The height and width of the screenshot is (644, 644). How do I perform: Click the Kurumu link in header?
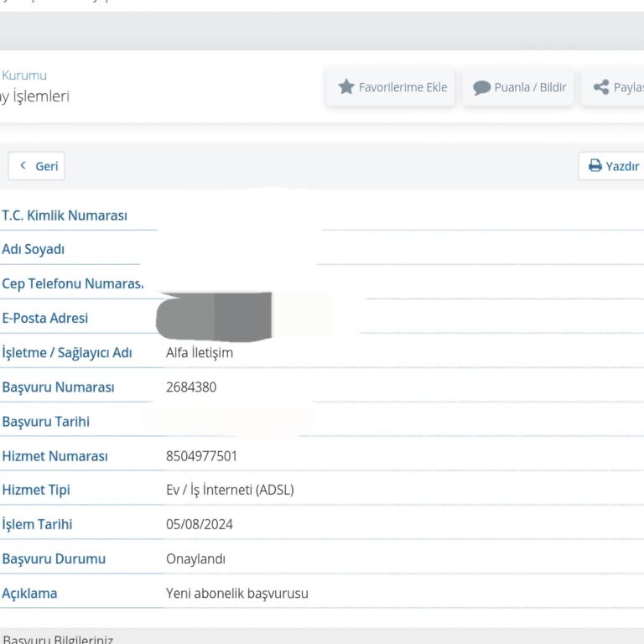pyautogui.click(x=24, y=75)
